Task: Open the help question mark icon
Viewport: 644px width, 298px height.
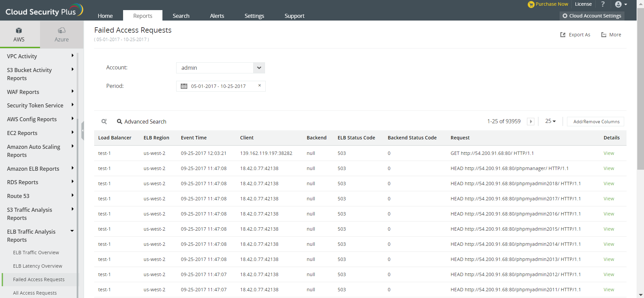Action: 603,4
